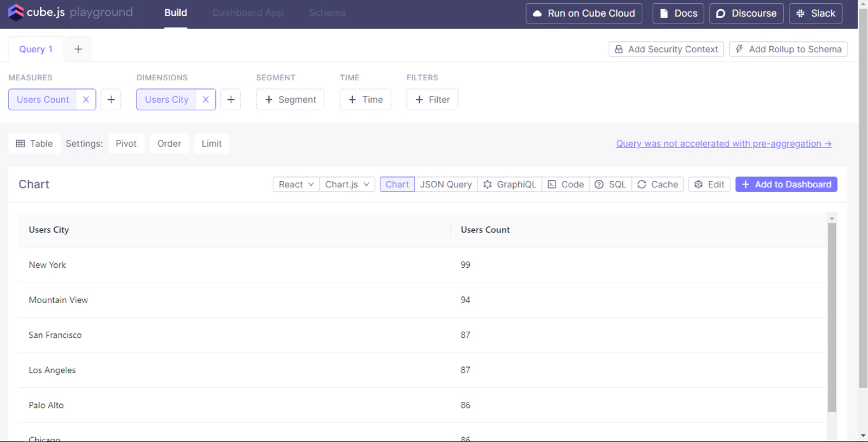This screenshot has height=442, width=868.
Task: Click the Palo Alto row
Action: [x=422, y=405]
